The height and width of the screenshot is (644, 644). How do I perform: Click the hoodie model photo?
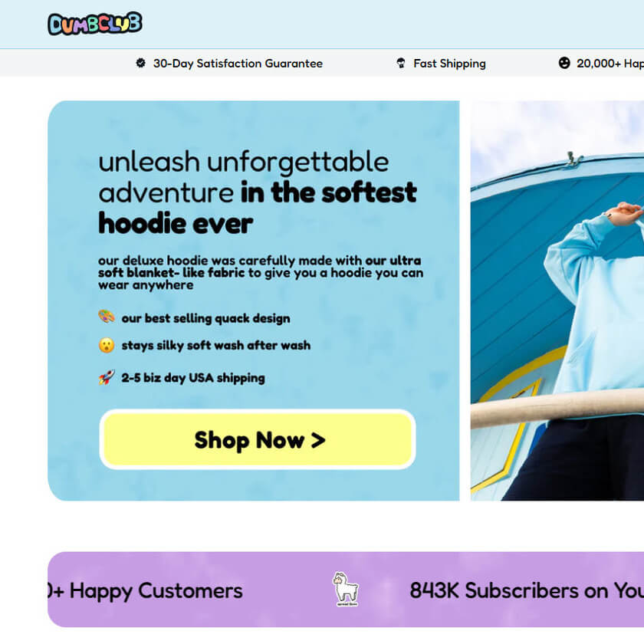click(557, 301)
